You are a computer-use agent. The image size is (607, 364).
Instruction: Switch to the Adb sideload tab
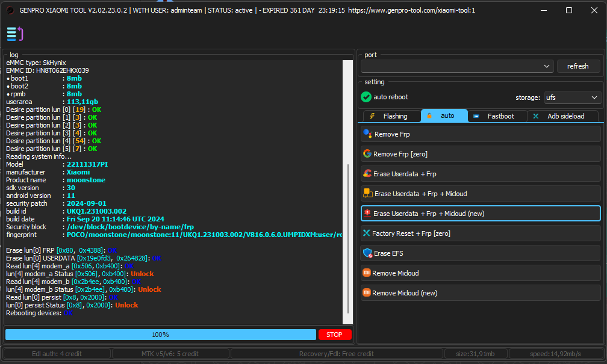coord(562,116)
